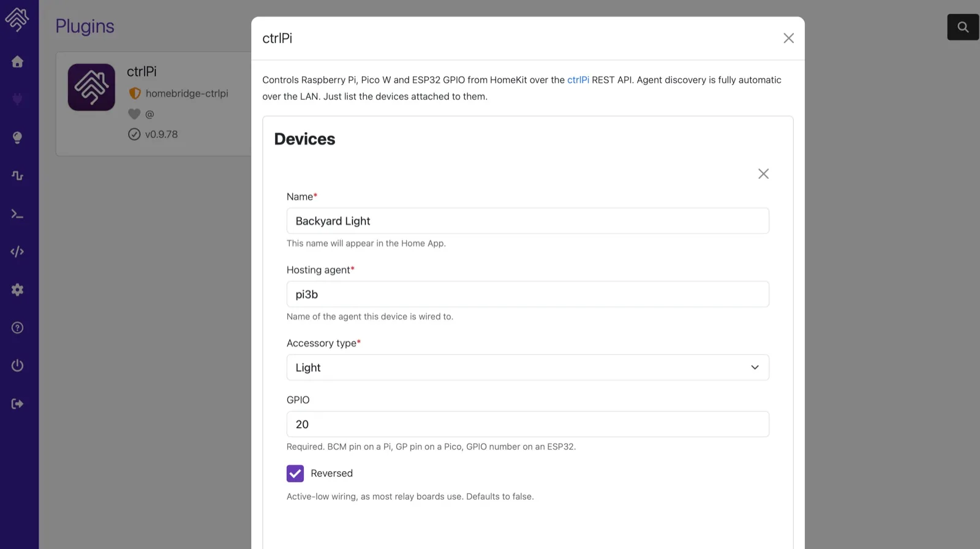The width and height of the screenshot is (980, 549).
Task: Click the ctrlPi plugin card title
Action: 141,72
